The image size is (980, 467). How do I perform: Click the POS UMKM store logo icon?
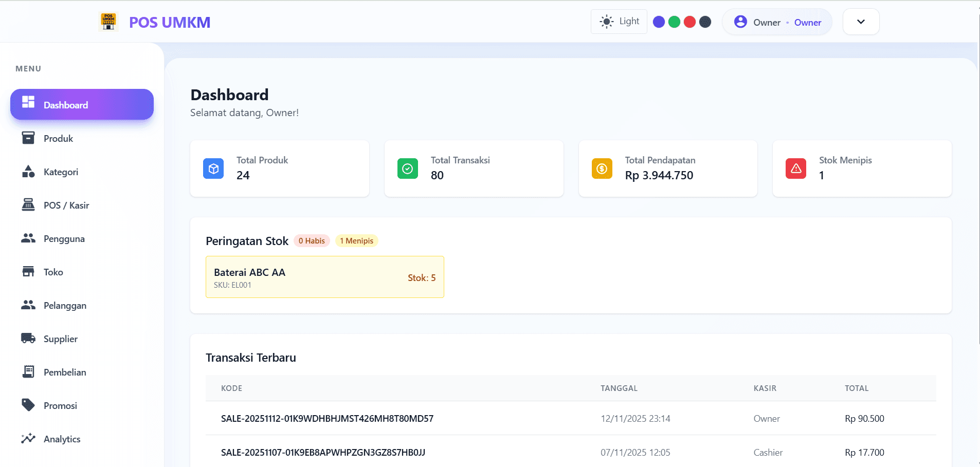[x=108, y=22]
